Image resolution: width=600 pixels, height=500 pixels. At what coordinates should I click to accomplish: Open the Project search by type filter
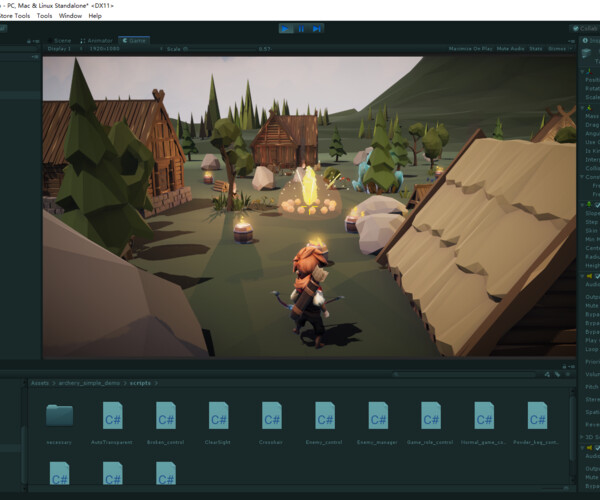point(547,375)
